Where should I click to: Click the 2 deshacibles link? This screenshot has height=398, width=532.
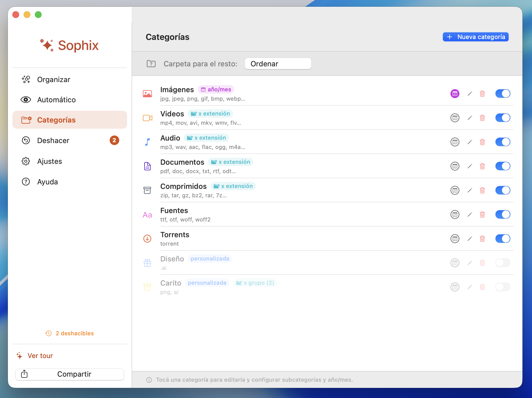[x=70, y=333]
